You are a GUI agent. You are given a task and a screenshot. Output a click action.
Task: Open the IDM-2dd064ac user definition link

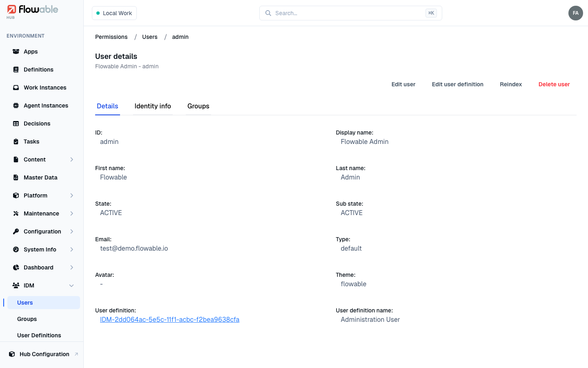click(170, 319)
